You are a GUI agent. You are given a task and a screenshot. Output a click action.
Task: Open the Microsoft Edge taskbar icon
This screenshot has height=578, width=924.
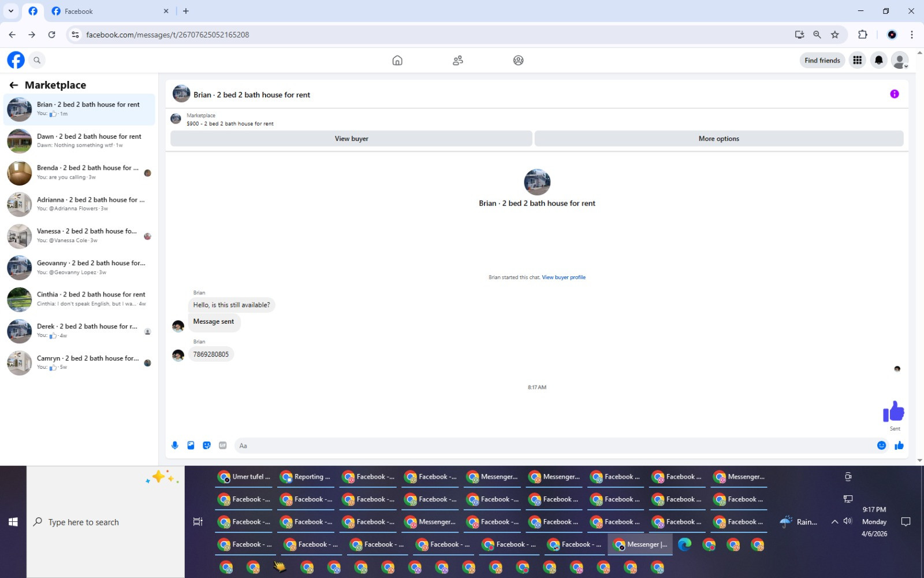[685, 544]
